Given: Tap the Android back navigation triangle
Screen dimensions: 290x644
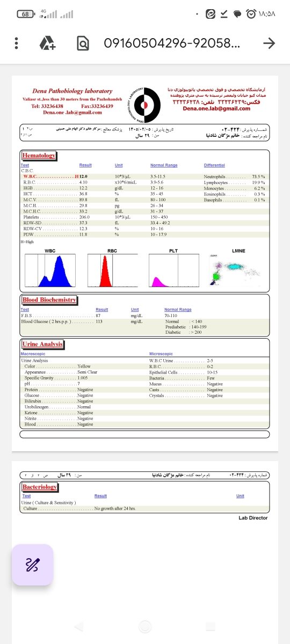Looking at the screenshot, I should point(78,626).
